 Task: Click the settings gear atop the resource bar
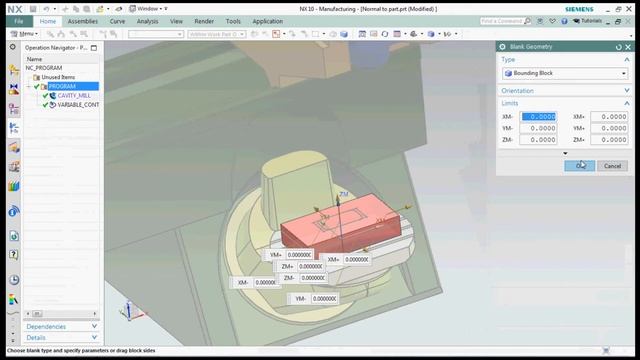click(13, 47)
